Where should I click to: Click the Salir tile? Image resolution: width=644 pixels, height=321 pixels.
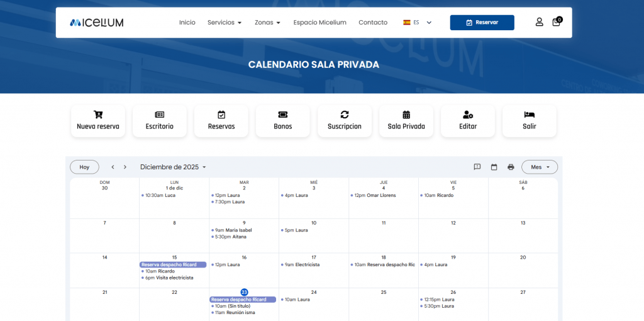(x=529, y=120)
